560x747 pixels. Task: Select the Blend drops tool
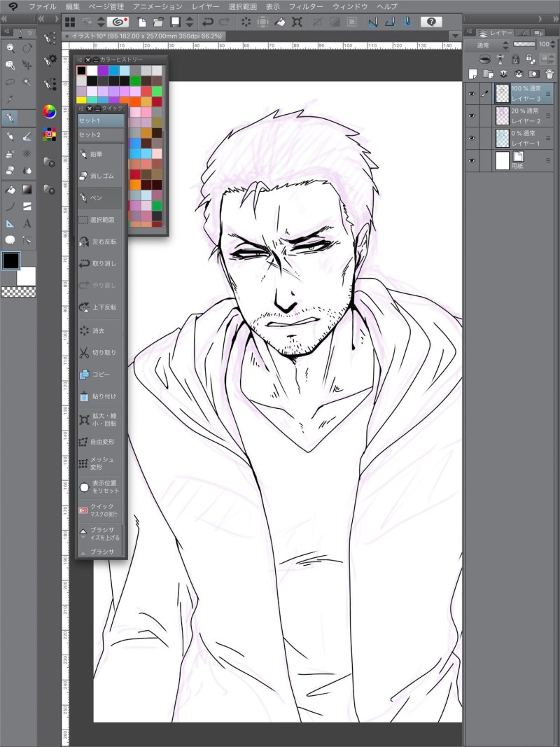coord(27,171)
